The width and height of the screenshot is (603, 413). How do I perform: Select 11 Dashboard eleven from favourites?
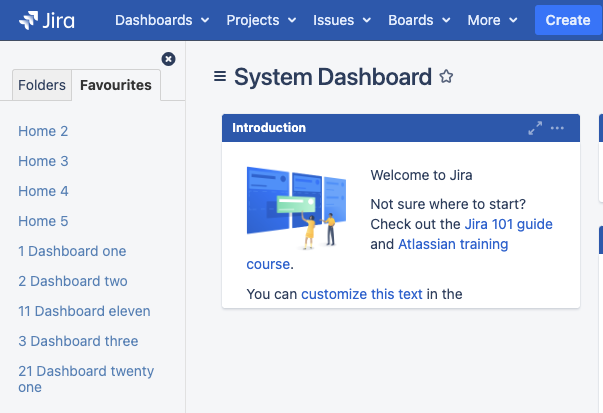tap(84, 311)
